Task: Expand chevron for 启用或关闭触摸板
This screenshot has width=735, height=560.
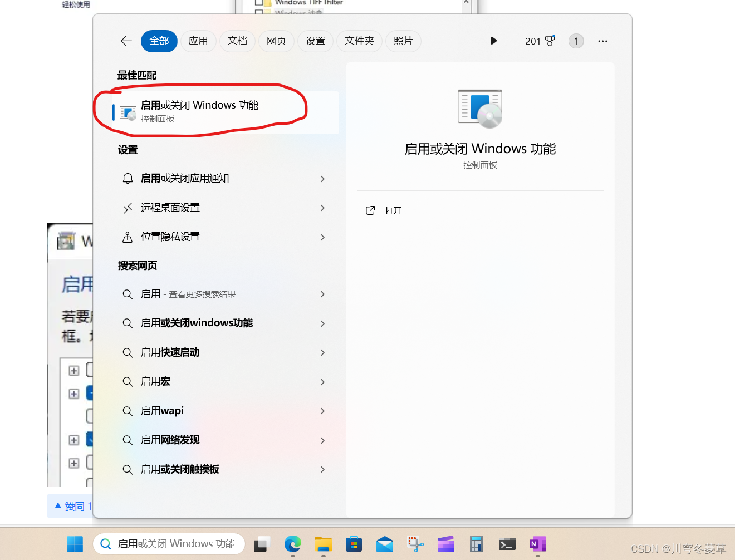Action: point(323,469)
